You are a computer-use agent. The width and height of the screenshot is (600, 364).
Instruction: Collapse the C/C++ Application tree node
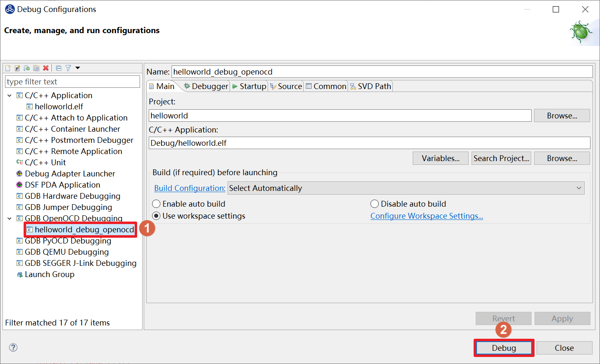pos(10,95)
